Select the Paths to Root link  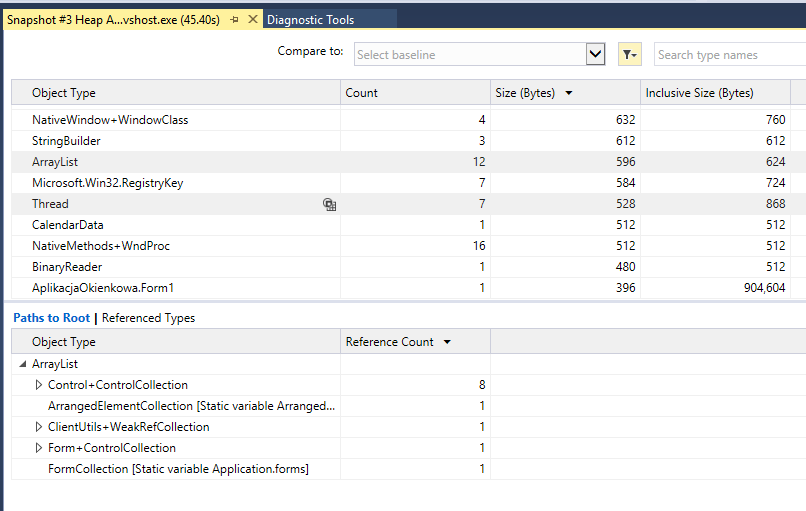[51, 318]
